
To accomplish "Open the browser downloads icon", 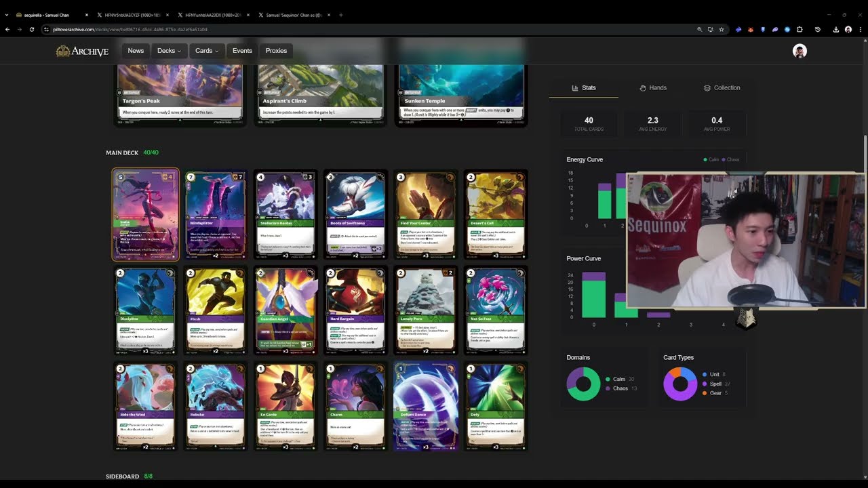I will [x=836, y=30].
